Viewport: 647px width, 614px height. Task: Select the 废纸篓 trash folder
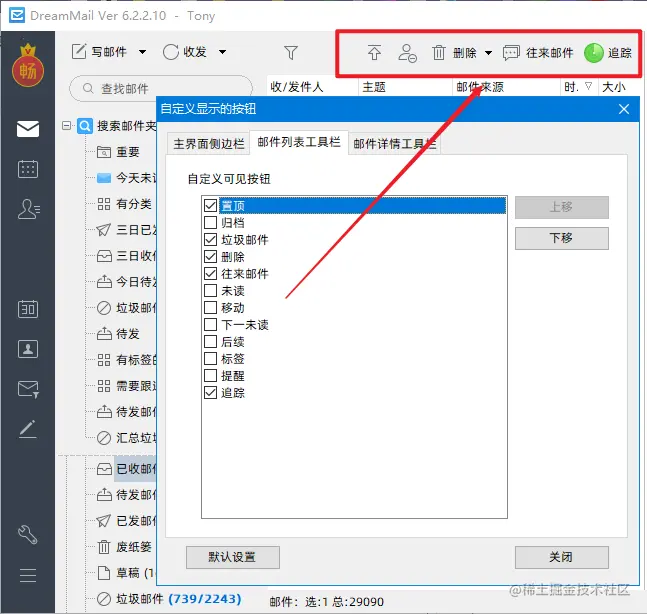pyautogui.click(x=124, y=547)
